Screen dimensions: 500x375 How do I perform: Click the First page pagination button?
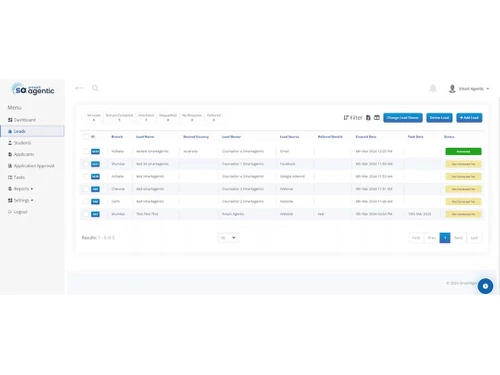(x=416, y=238)
